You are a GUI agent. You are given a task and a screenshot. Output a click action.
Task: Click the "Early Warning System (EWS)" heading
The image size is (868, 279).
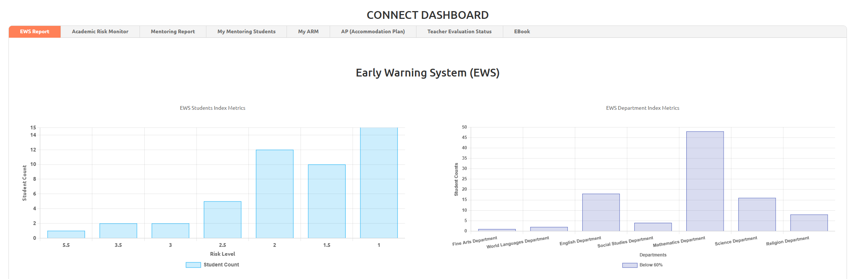[x=428, y=73]
